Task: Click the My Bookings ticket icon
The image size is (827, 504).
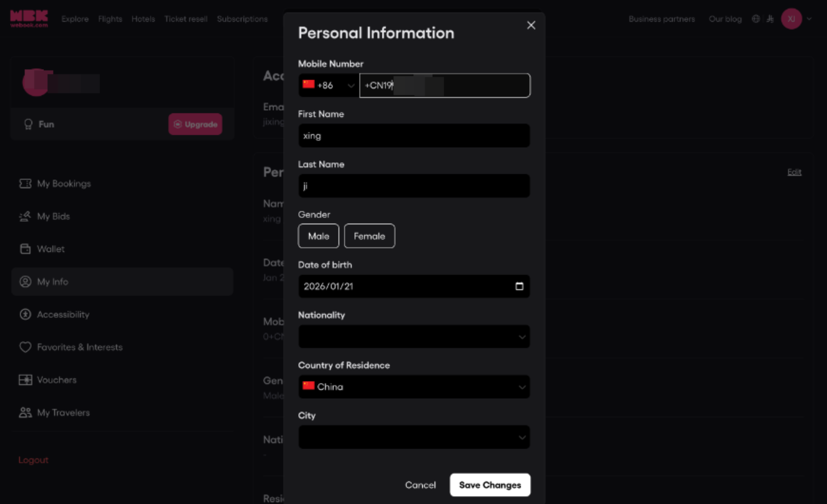Action: coord(25,183)
